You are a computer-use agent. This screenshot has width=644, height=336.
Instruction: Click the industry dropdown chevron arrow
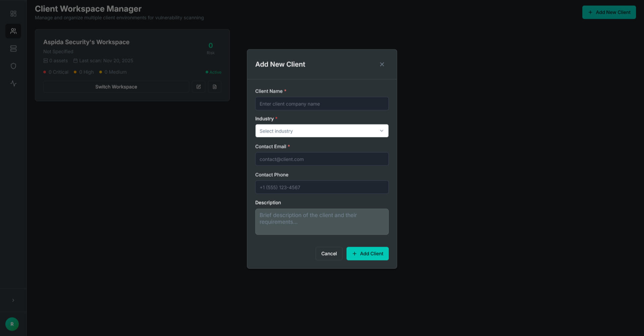[x=381, y=131]
